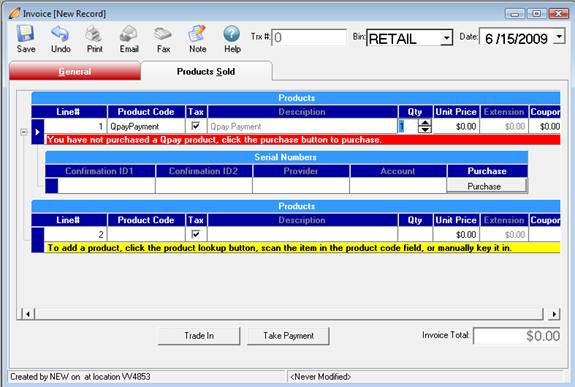Image resolution: width=575 pixels, height=387 pixels.
Task: Open the Date picker dropdown arrow
Action: (559, 36)
